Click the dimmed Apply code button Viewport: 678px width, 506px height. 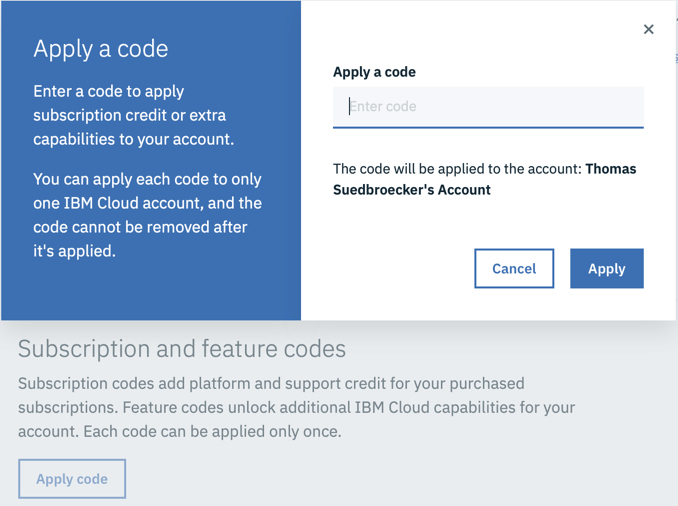pyautogui.click(x=72, y=479)
